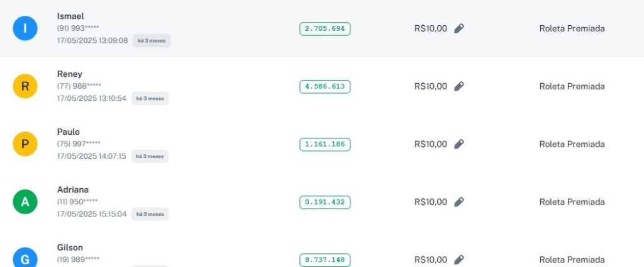
Task: Edit Gilson's R$10,00 prize with pencil icon
Action: pos(459,259)
